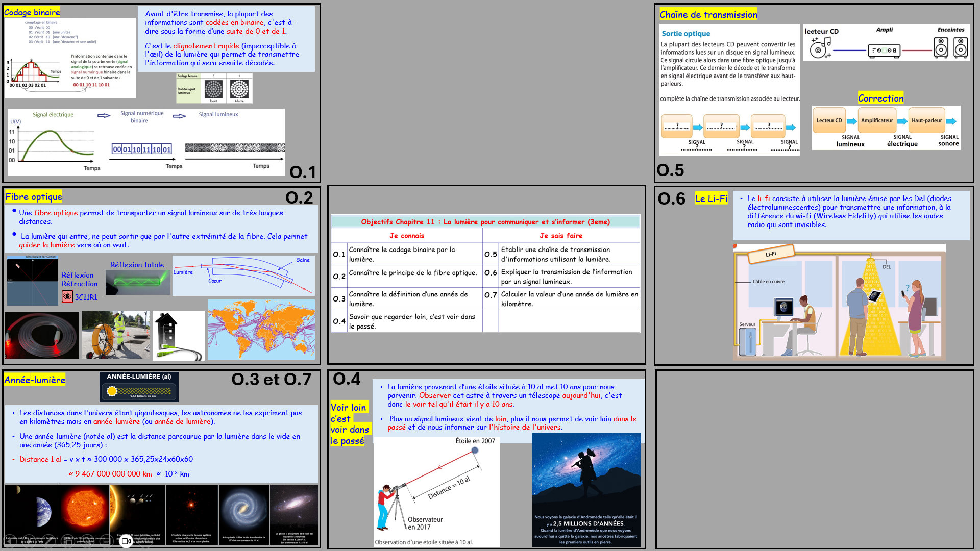Click the 'Chaîne de transmission' title
980x551 pixels.
pyautogui.click(x=708, y=14)
